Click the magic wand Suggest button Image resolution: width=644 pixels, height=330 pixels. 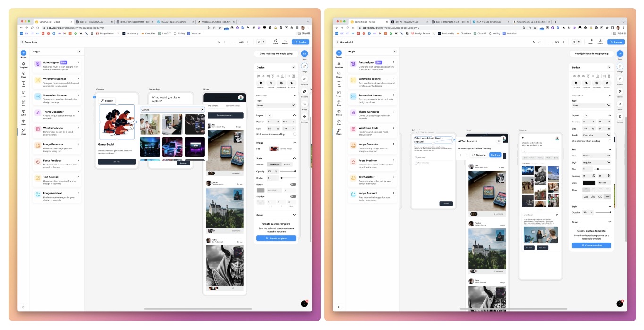(107, 101)
